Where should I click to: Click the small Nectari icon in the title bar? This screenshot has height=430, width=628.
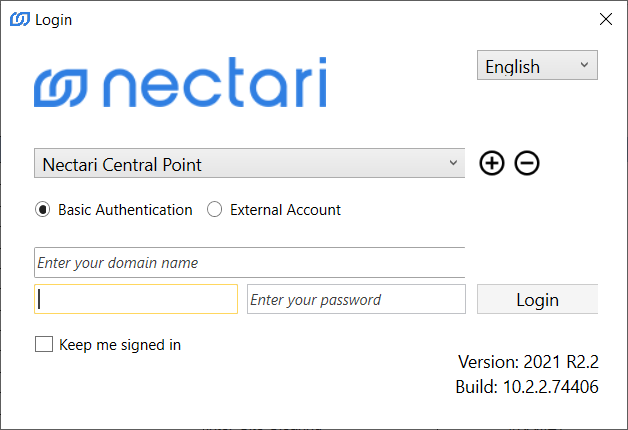[x=20, y=19]
